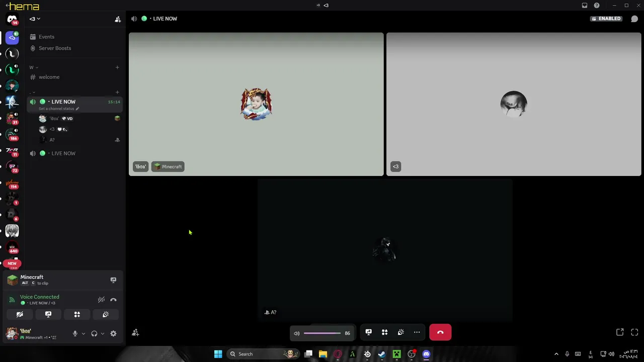Screen dimensions: 644x362
Task: Click the red NEW mentions indicator
Action: click(12, 263)
